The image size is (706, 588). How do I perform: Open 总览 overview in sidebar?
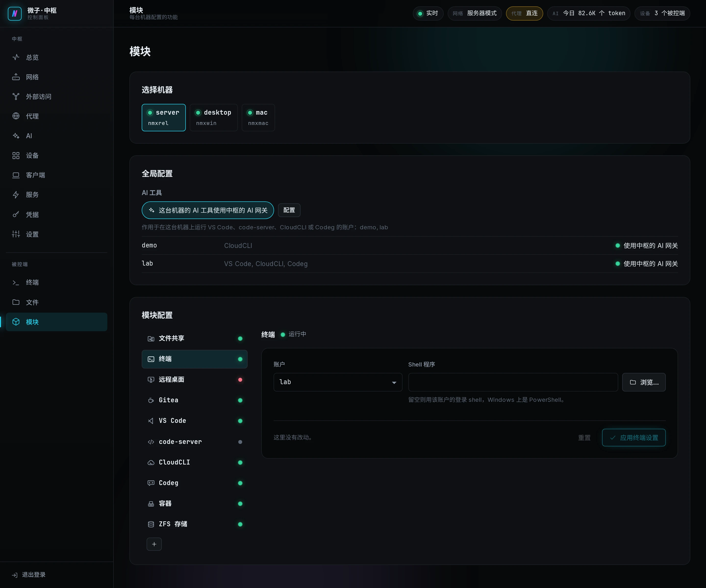(56, 57)
